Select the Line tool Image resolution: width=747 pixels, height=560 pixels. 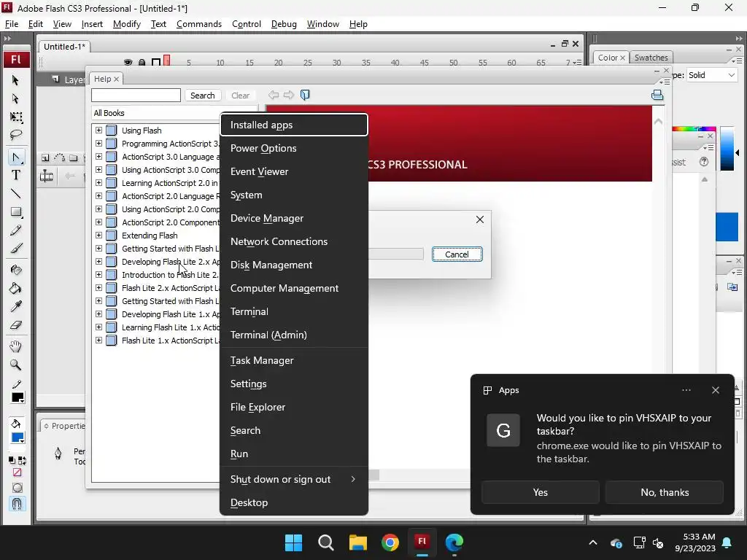tap(16, 194)
